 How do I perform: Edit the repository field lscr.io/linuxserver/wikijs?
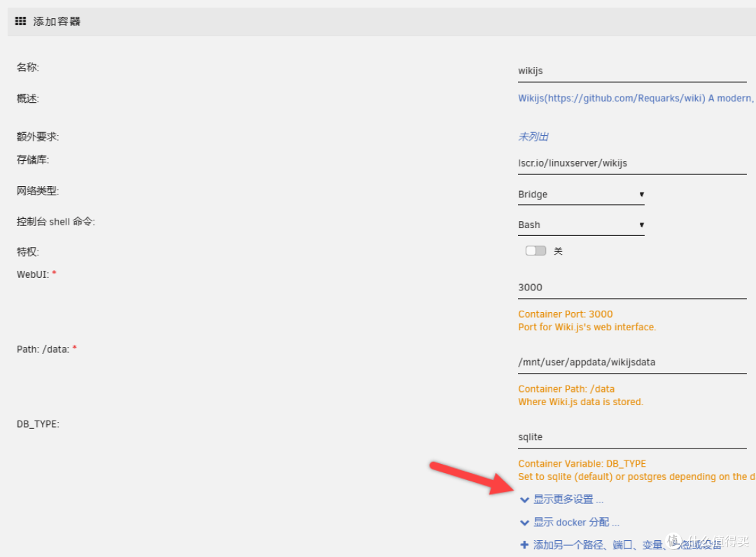pyautogui.click(x=632, y=163)
